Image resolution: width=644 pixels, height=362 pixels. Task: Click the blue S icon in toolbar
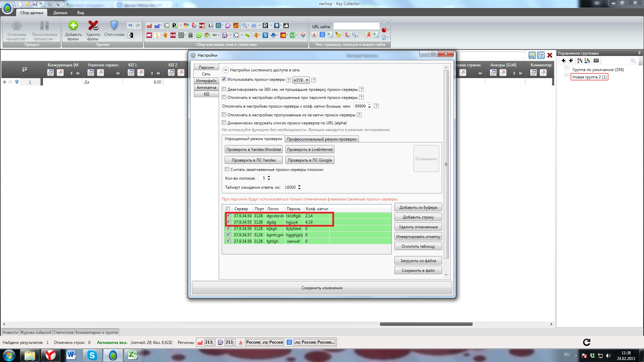point(265,35)
